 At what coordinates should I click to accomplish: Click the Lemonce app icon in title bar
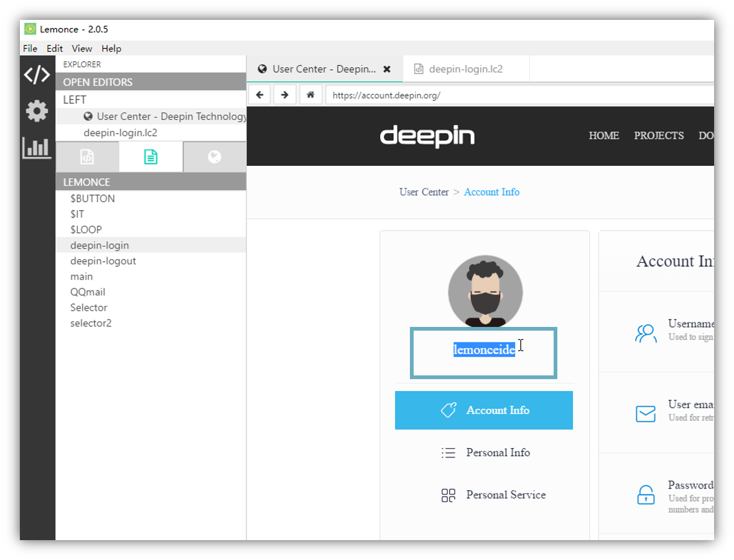pos(30,29)
